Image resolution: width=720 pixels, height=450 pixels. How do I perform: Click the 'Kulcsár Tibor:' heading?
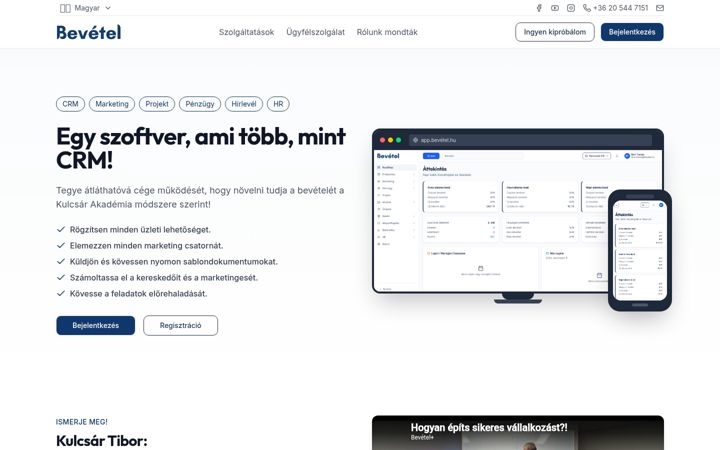pos(101,441)
